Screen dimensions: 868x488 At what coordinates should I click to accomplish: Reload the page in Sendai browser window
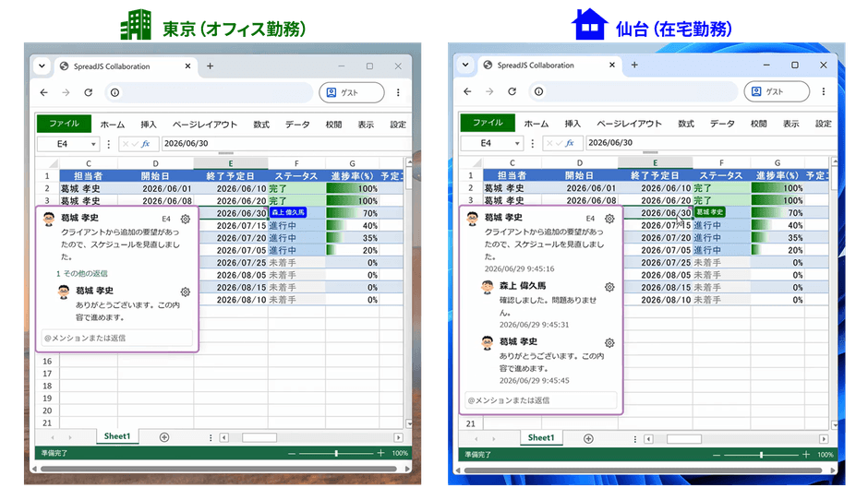[x=512, y=91]
